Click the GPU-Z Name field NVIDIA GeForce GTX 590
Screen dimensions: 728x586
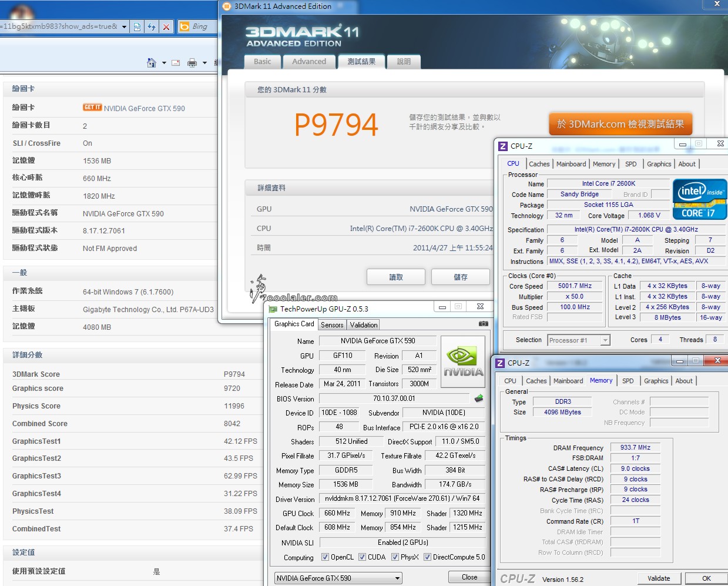(378, 341)
